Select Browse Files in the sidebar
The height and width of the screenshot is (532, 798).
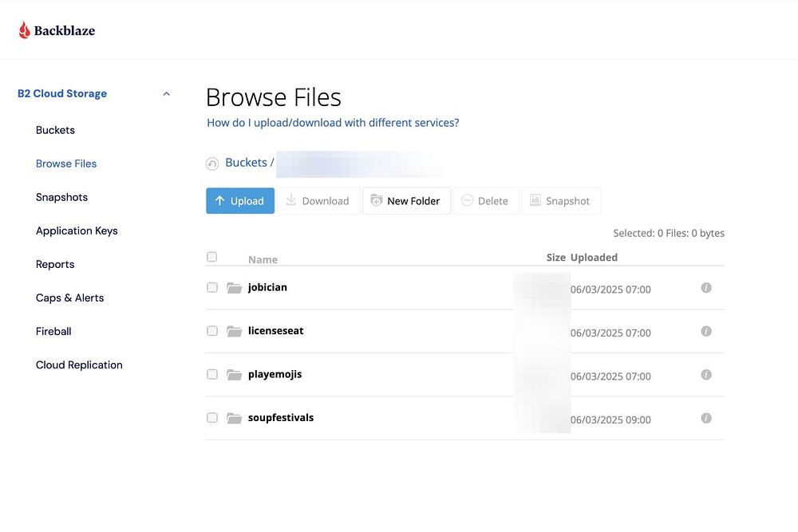click(x=66, y=164)
